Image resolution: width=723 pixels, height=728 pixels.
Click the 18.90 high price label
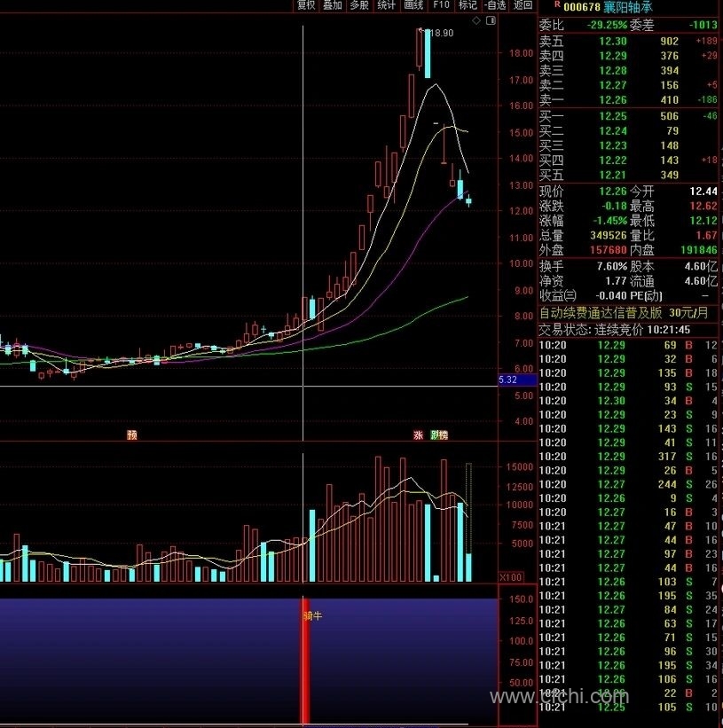(441, 33)
